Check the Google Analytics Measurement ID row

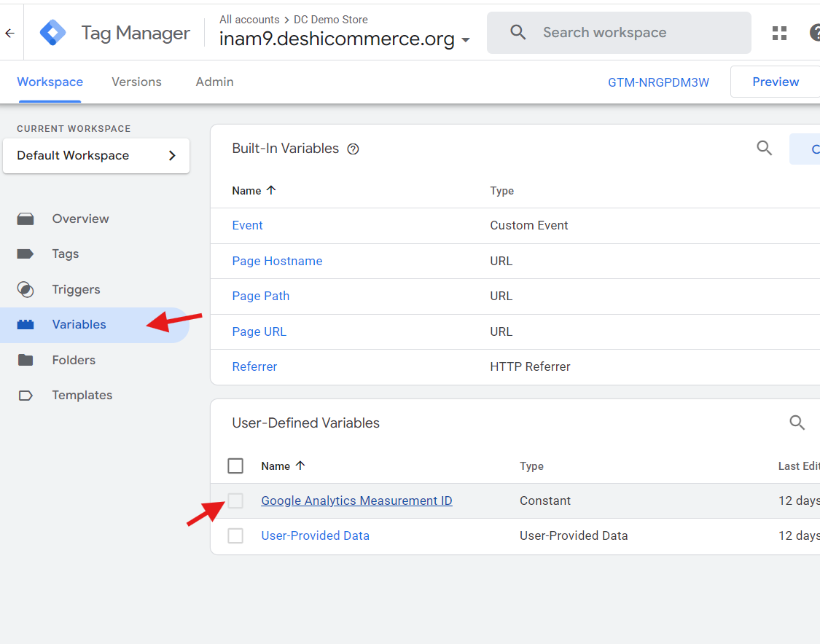tap(235, 500)
